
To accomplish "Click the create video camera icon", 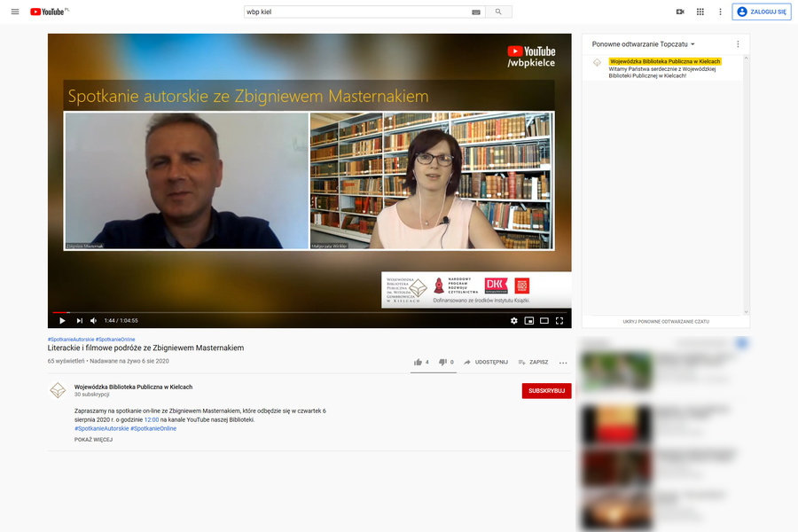I will tap(680, 12).
